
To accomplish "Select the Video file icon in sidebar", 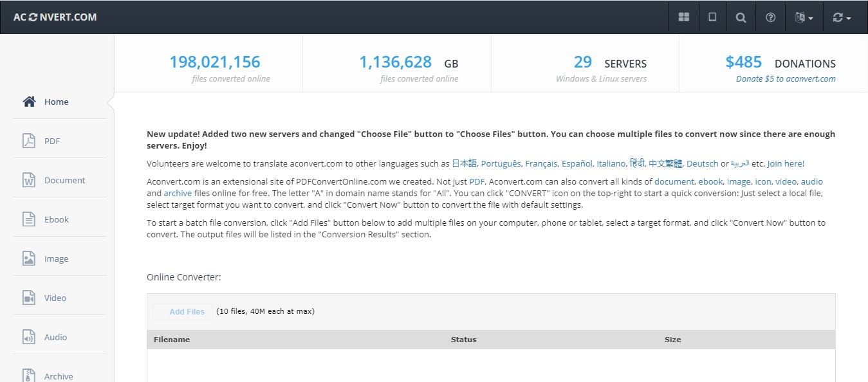I will point(29,298).
